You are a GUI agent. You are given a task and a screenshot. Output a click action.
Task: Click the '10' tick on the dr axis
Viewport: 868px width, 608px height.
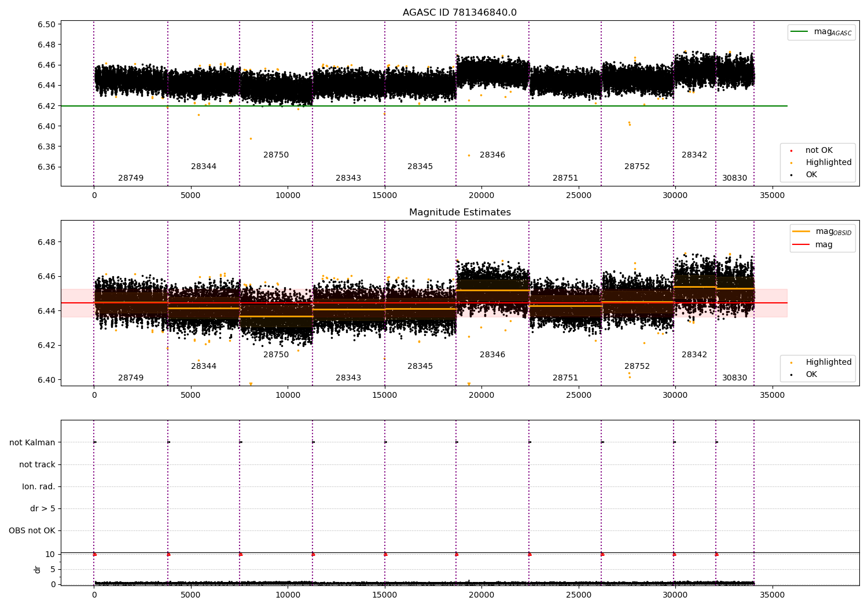pos(50,554)
